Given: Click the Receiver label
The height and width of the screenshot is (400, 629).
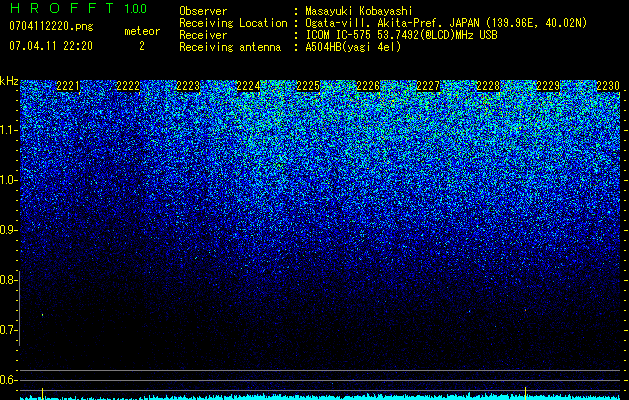Looking at the screenshot, I should coord(203,35).
